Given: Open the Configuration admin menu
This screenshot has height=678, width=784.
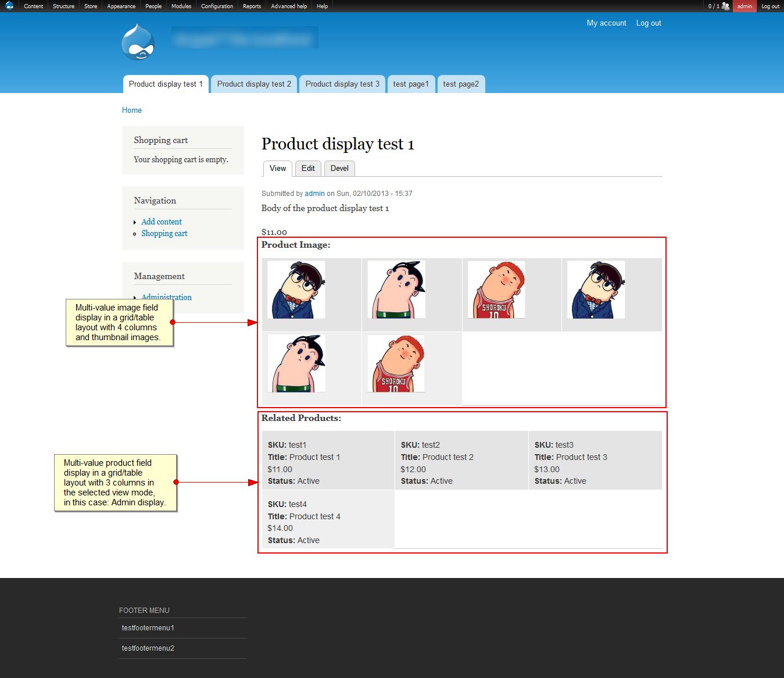Looking at the screenshot, I should 217,6.
